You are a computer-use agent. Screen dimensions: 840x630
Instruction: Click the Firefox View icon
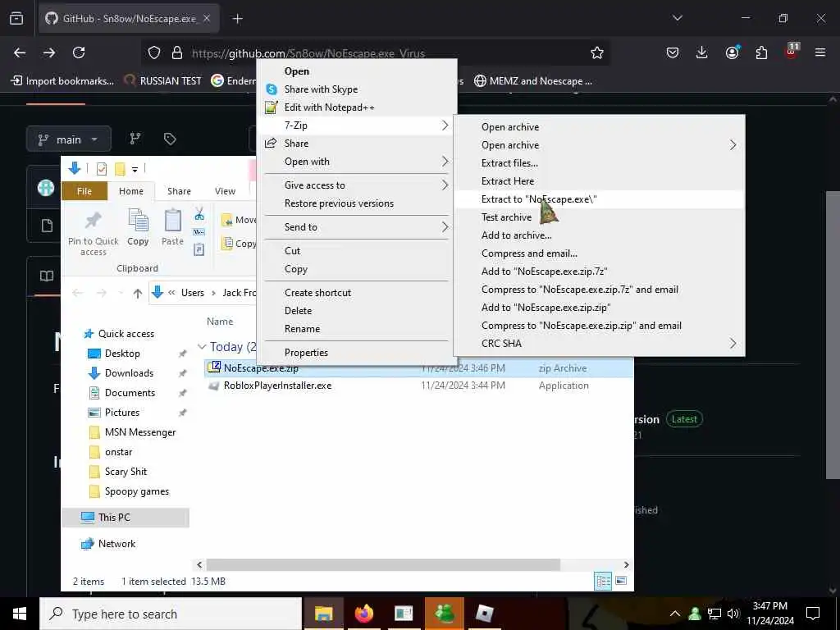point(16,19)
